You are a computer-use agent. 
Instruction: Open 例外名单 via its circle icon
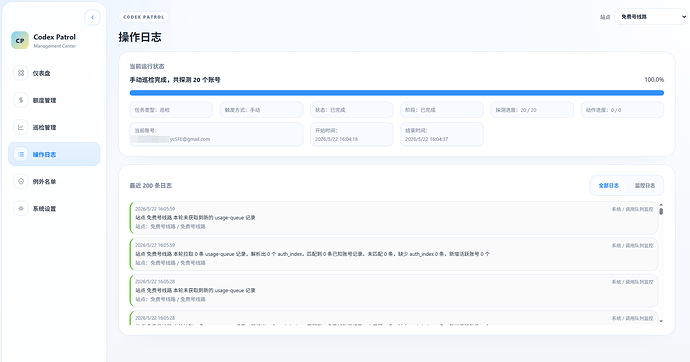(21, 181)
